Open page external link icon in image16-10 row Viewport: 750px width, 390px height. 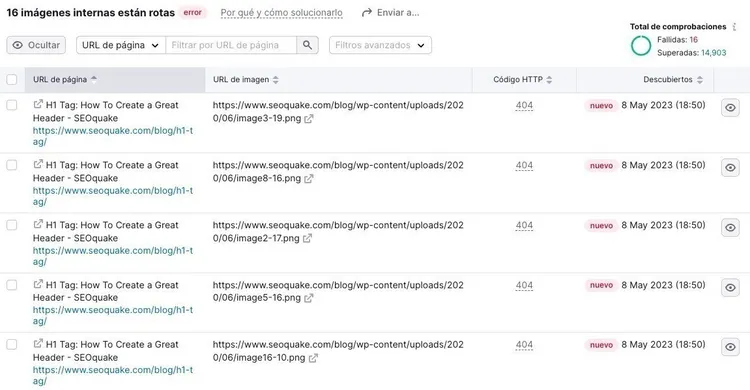[x=38, y=344]
